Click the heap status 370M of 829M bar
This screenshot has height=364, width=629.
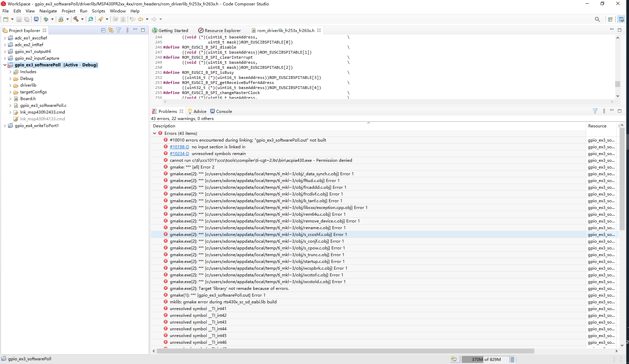tap(485, 360)
